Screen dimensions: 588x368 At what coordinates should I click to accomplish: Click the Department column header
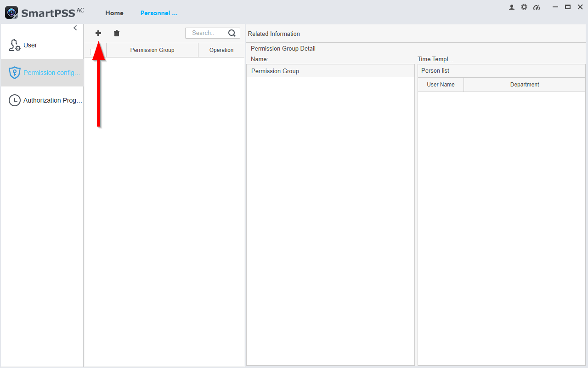point(524,85)
